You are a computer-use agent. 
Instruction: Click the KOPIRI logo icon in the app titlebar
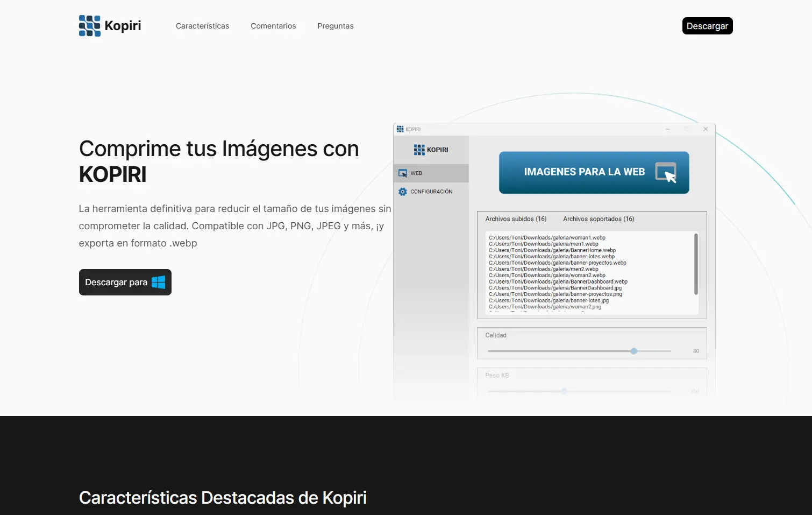pyautogui.click(x=400, y=129)
